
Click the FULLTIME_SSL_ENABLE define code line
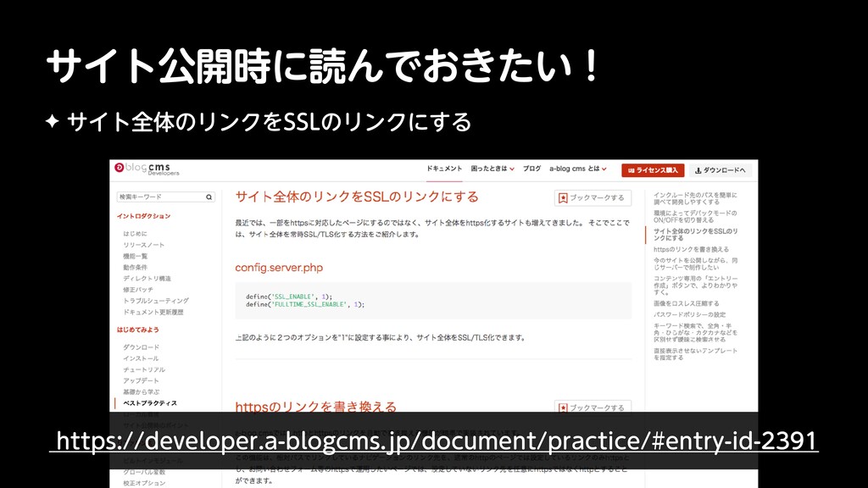tap(305, 304)
